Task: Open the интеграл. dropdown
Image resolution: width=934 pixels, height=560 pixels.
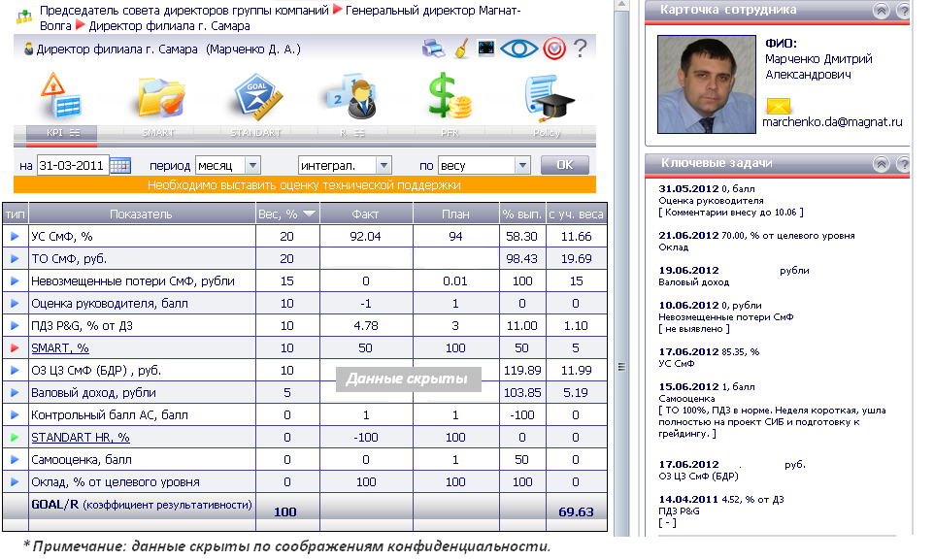Action: (345, 166)
